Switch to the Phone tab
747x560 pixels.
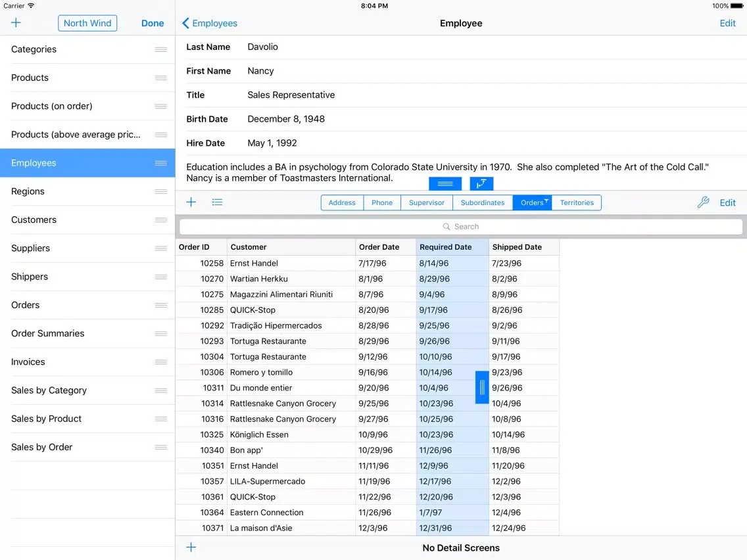[x=382, y=202]
